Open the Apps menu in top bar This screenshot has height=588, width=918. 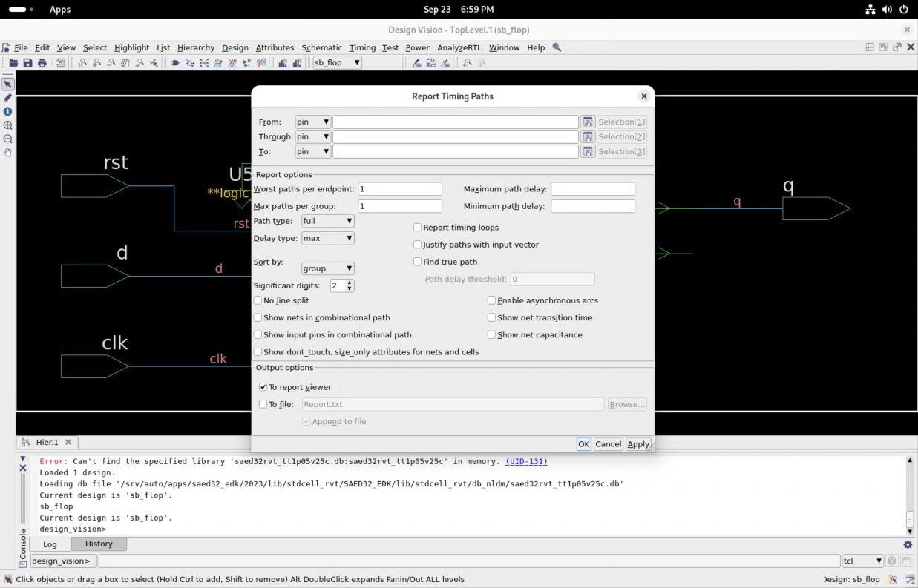click(x=60, y=10)
